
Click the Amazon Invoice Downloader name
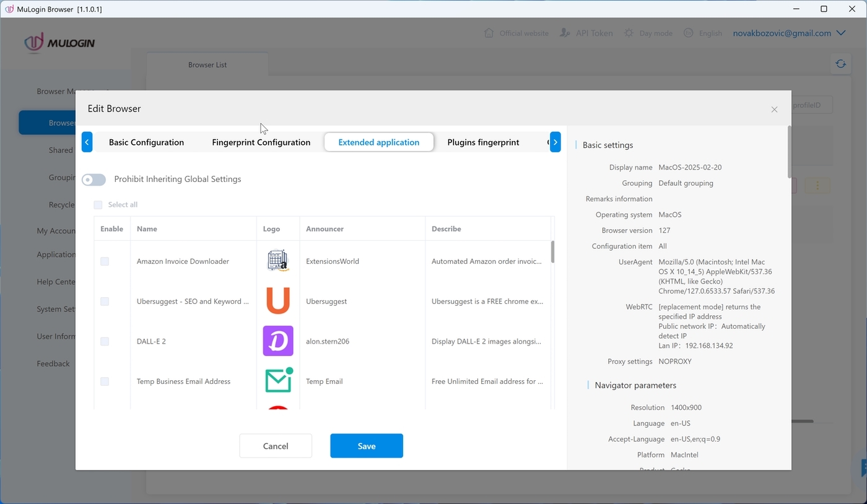click(183, 261)
